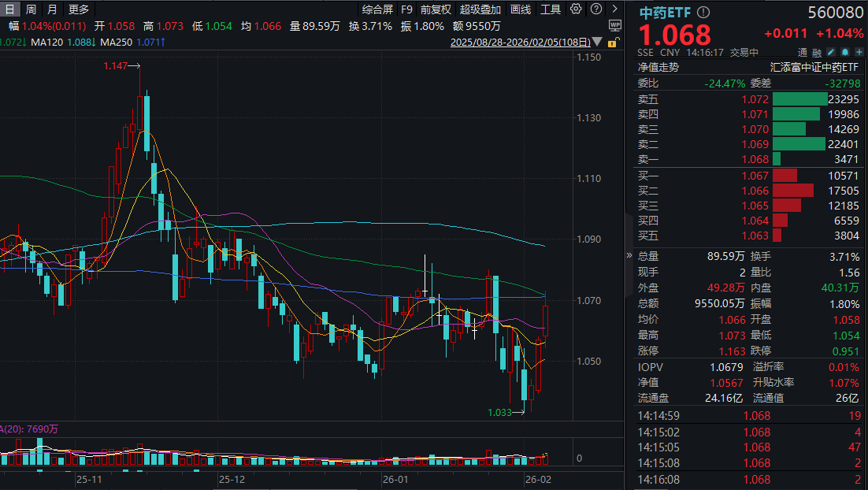Add to watchlist via the plus icon
The image size is (868, 490).
859,52
